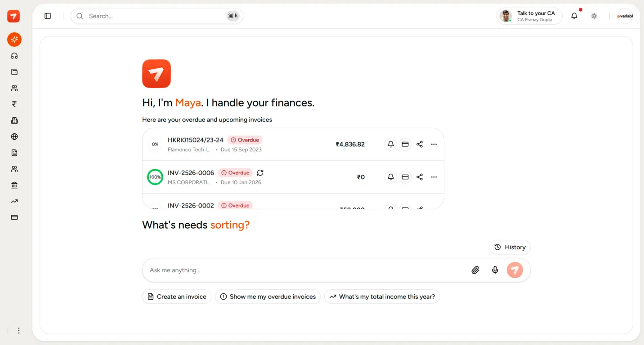Image resolution: width=644 pixels, height=345 pixels.
Task: Collapse the sidebar with the panel toggle icon
Action: [48, 16]
